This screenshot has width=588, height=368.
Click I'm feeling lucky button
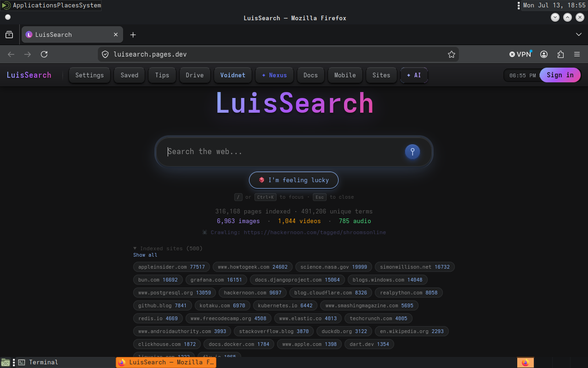[x=294, y=180]
